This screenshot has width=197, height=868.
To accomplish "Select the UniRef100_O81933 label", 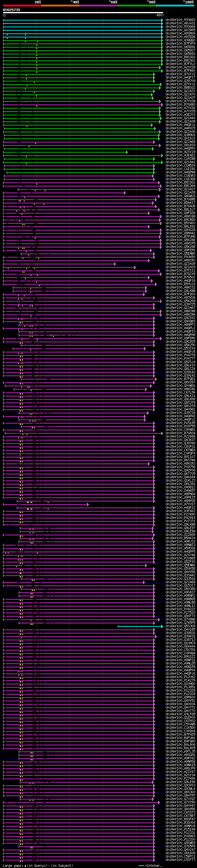I will [x=180, y=145].
